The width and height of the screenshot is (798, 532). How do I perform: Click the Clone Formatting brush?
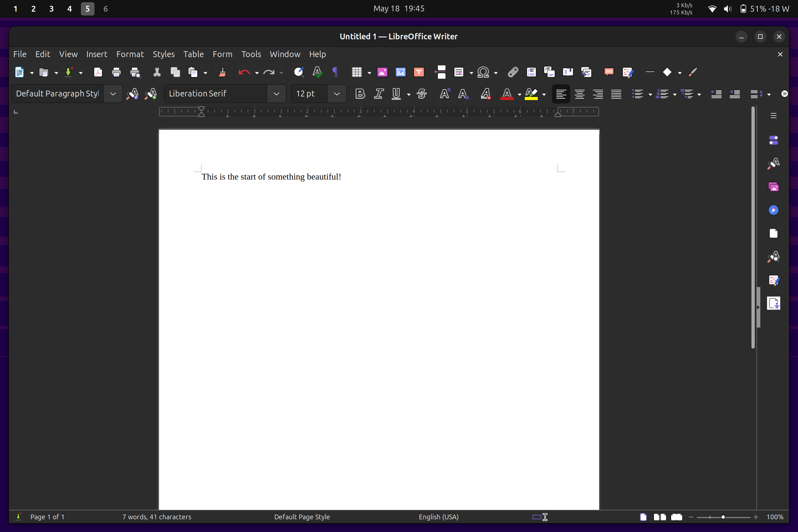click(x=222, y=72)
